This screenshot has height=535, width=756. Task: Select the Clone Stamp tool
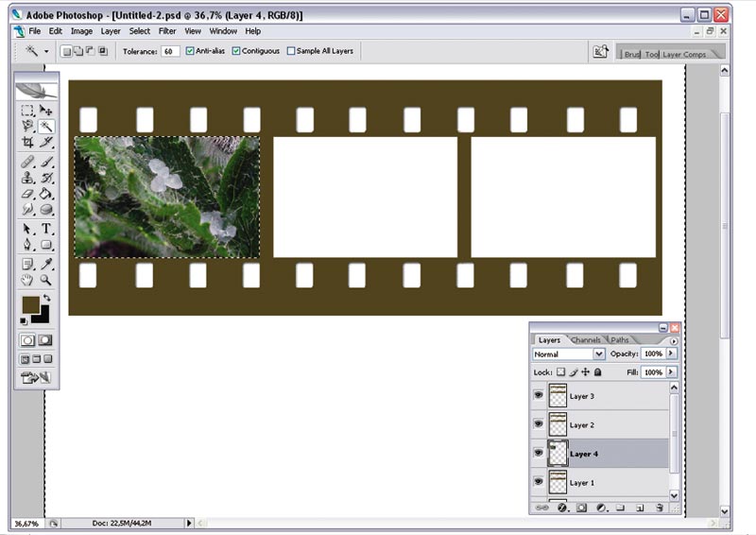tap(27, 178)
